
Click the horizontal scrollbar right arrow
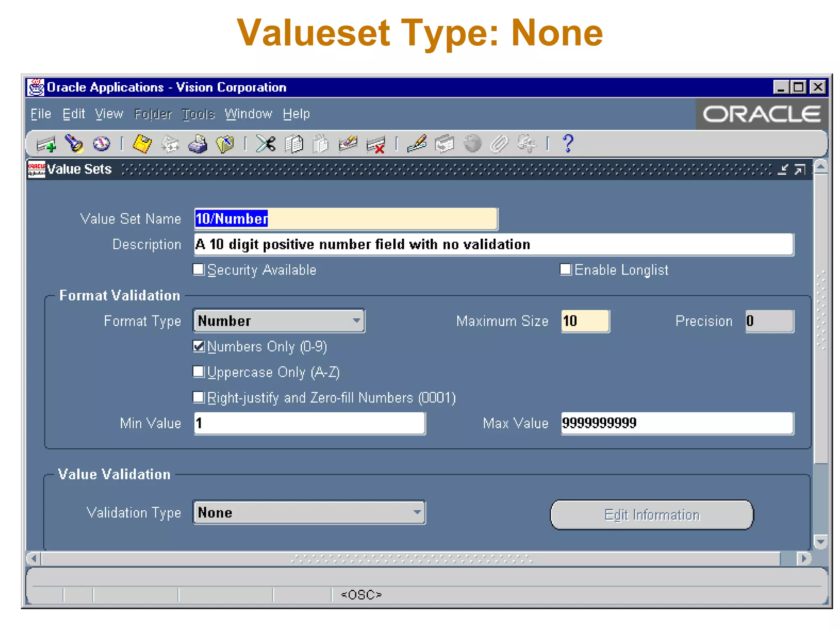803,559
